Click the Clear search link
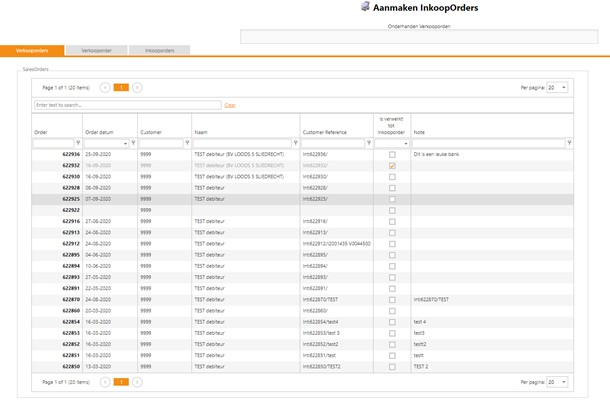 pos(230,105)
